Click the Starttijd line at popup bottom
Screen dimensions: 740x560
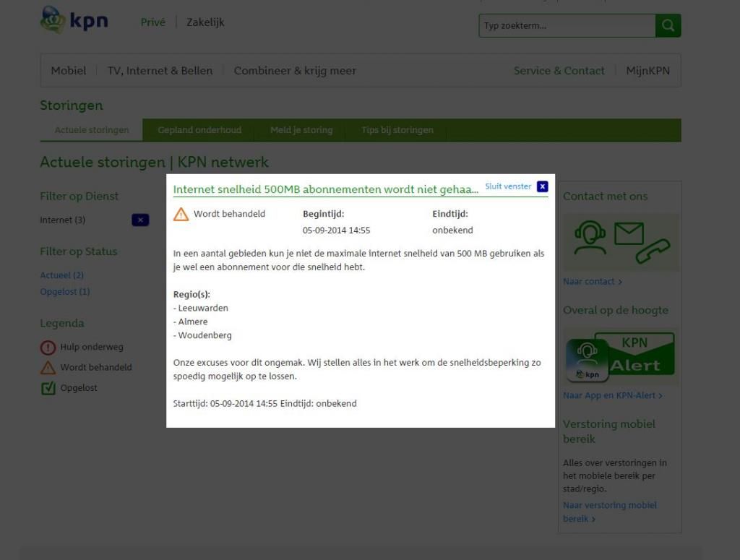point(264,403)
